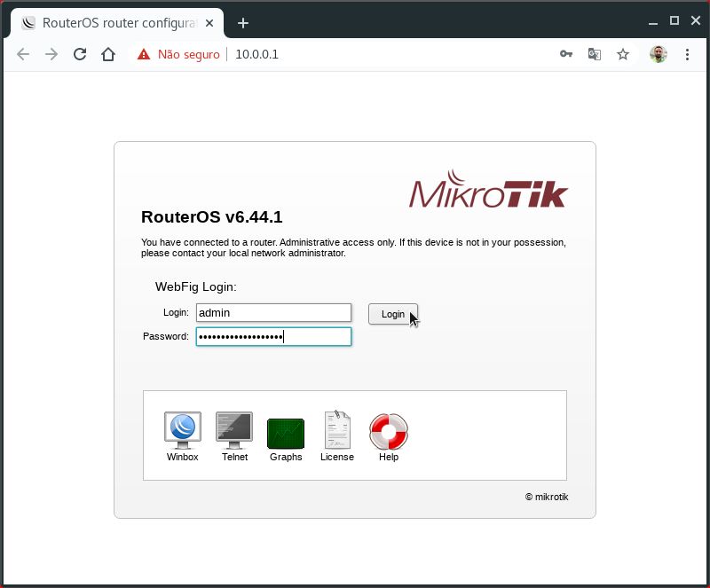Image resolution: width=710 pixels, height=588 pixels.
Task: Close the RouterOS router configuration tab
Action: 209,23
